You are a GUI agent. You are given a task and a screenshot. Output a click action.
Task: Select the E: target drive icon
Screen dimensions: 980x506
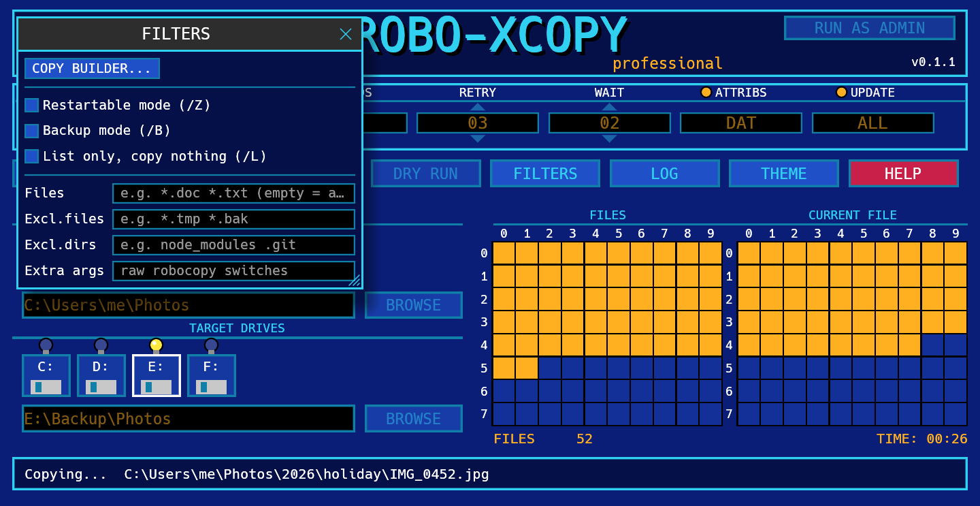tap(157, 375)
